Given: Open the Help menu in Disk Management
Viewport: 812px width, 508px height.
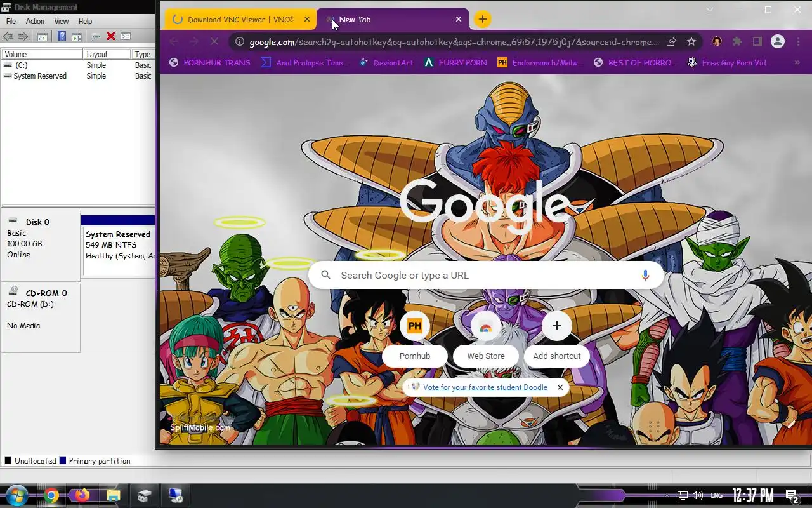Looking at the screenshot, I should (85, 21).
